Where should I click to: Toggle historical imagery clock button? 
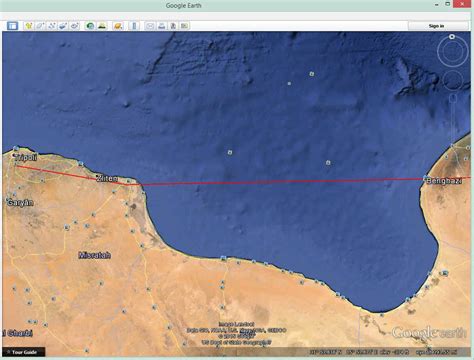[x=90, y=26]
